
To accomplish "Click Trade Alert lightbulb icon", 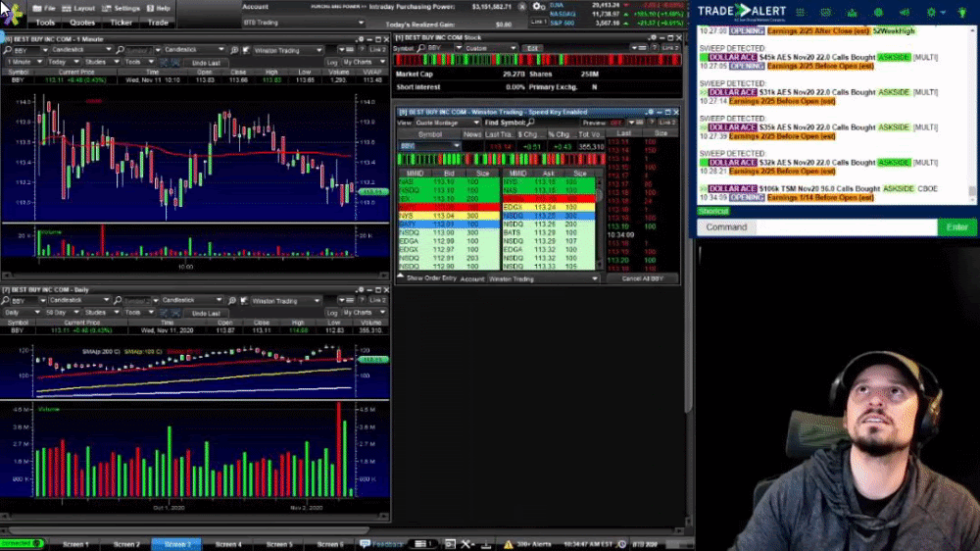I will pos(962,12).
